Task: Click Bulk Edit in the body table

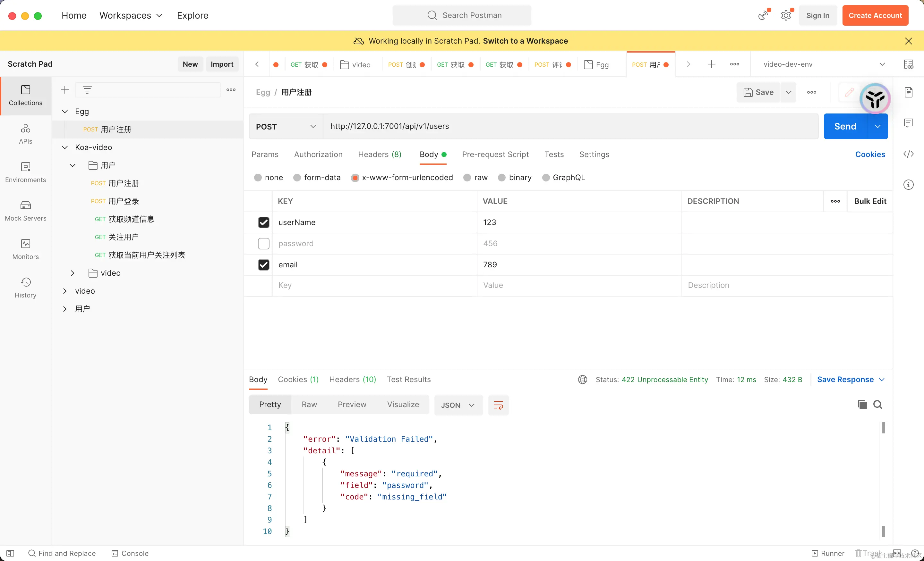Action: (x=870, y=201)
